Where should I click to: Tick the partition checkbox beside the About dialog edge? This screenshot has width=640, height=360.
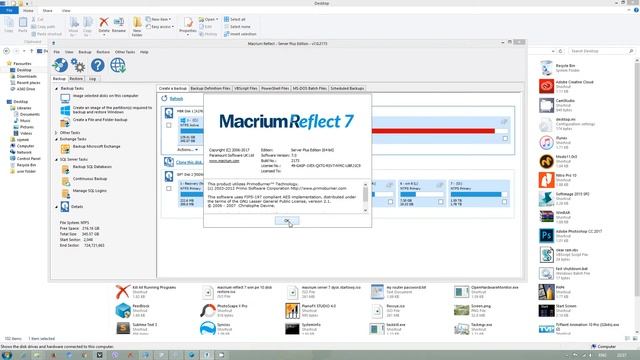(391, 202)
